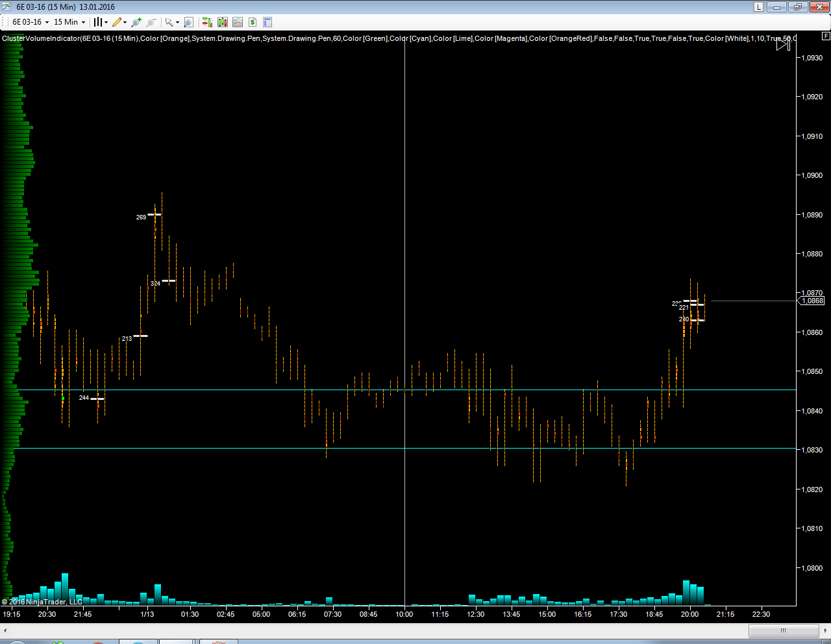Click the data box magnifier icon
This screenshot has height=644, width=831.
click(x=188, y=22)
